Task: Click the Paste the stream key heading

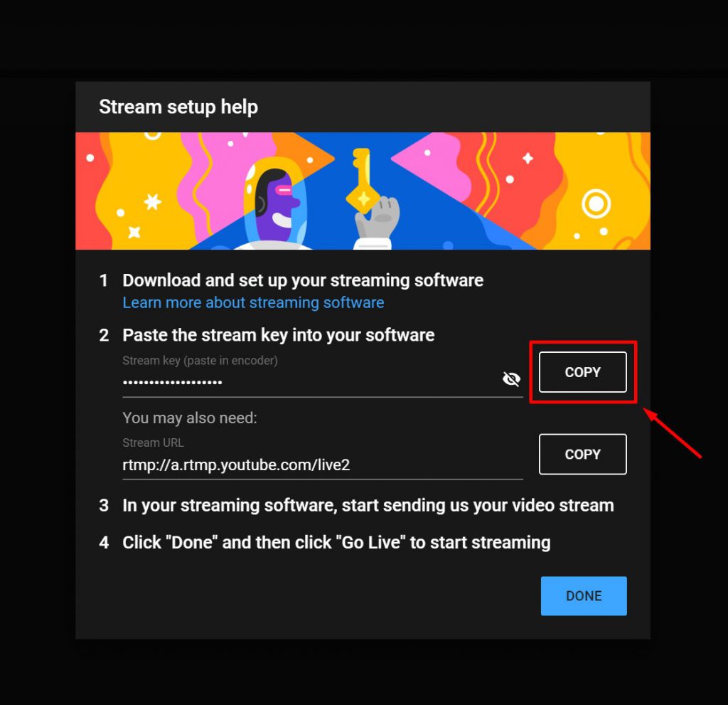Action: [x=278, y=335]
